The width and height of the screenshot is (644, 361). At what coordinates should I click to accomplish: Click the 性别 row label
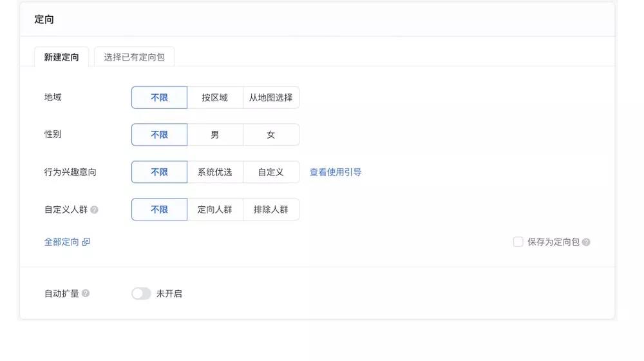click(x=53, y=134)
